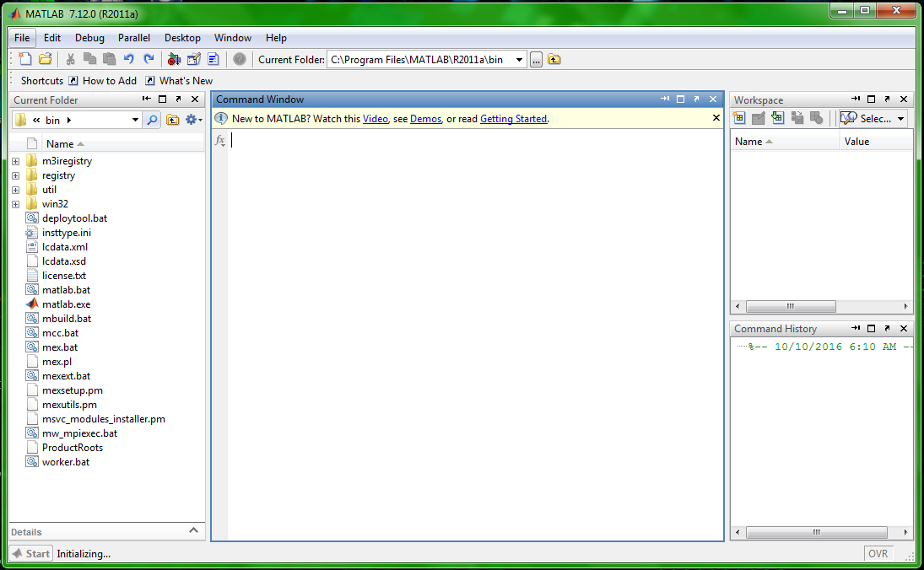
Task: Click the What's New shortcut
Action: (x=179, y=81)
